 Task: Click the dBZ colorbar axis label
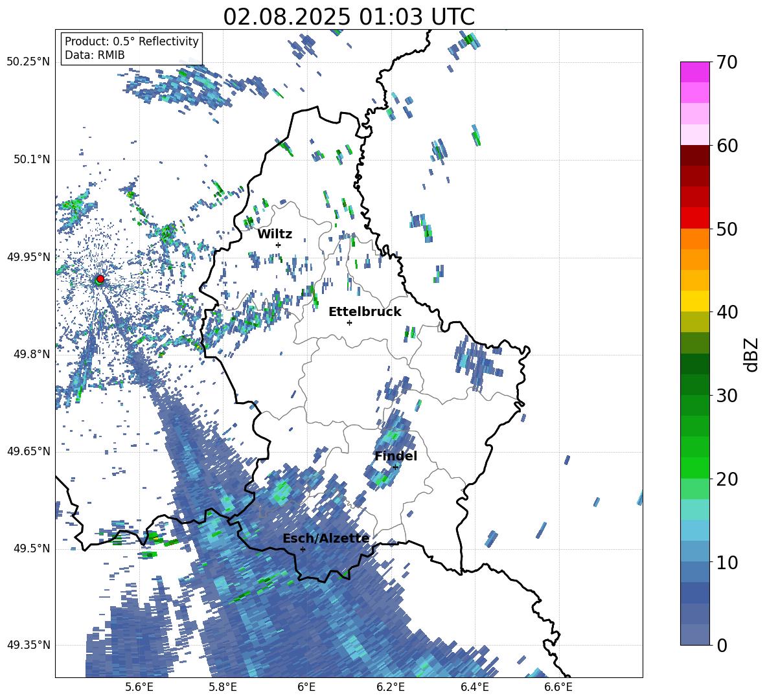[752, 354]
